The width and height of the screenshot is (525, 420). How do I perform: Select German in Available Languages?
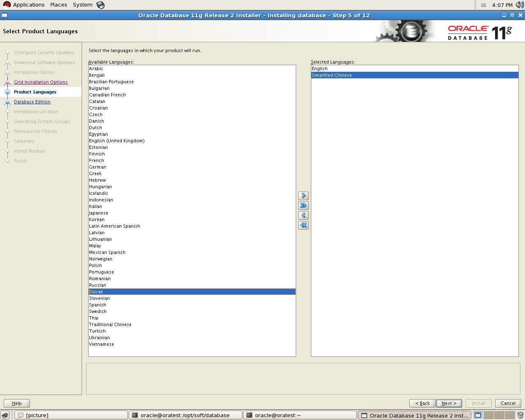192,167
